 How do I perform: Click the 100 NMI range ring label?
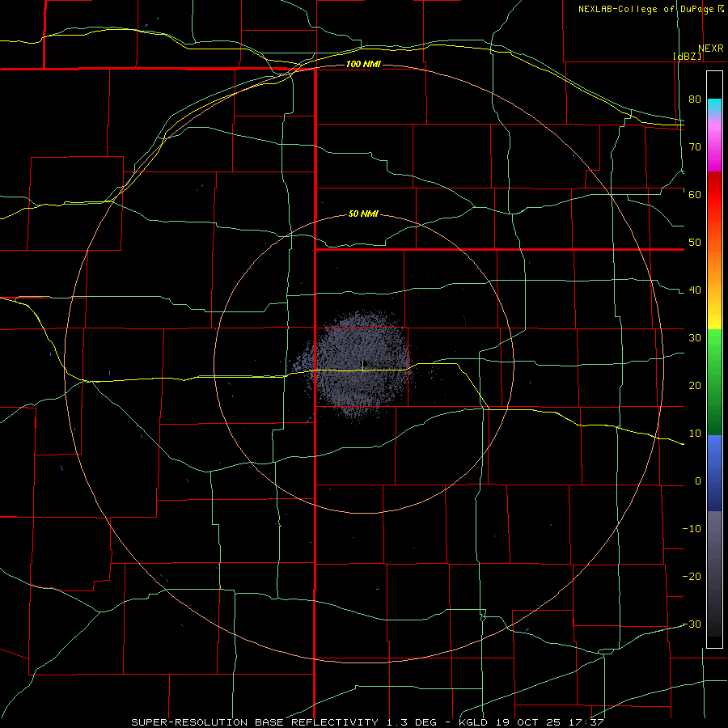(363, 64)
